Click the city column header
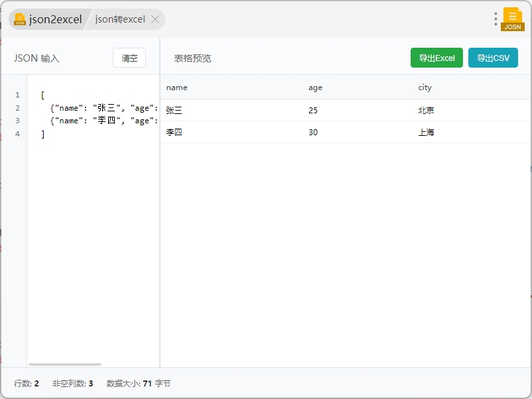This screenshot has height=399, width=532. (425, 87)
